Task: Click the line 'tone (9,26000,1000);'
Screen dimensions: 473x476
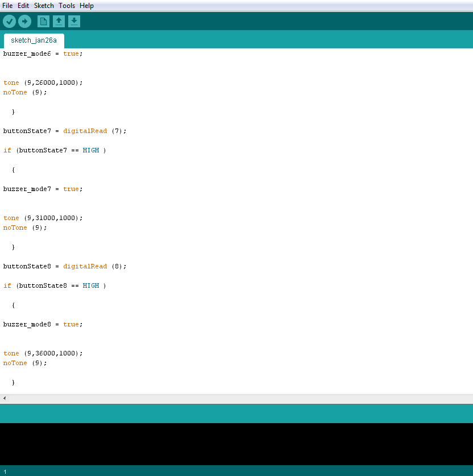Action: click(43, 82)
